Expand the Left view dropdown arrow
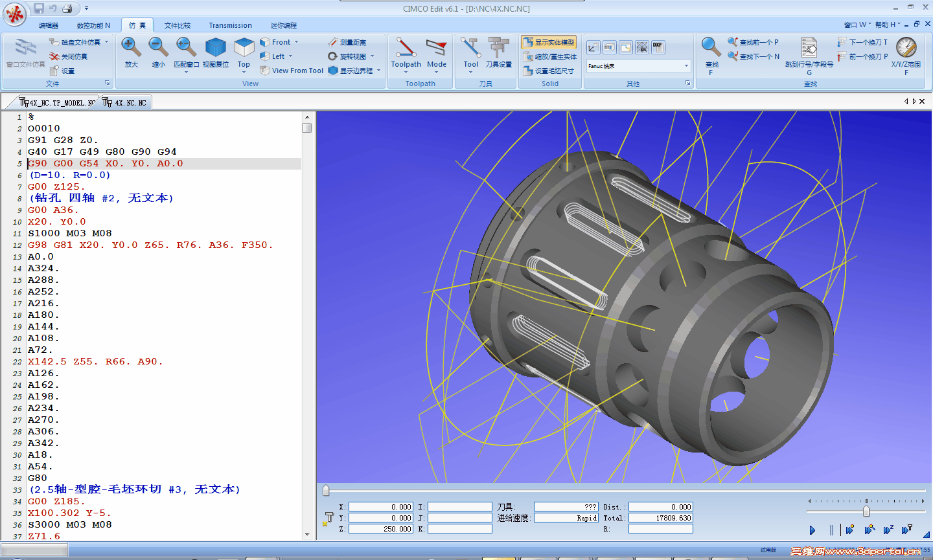933x560 pixels. pyautogui.click(x=290, y=56)
